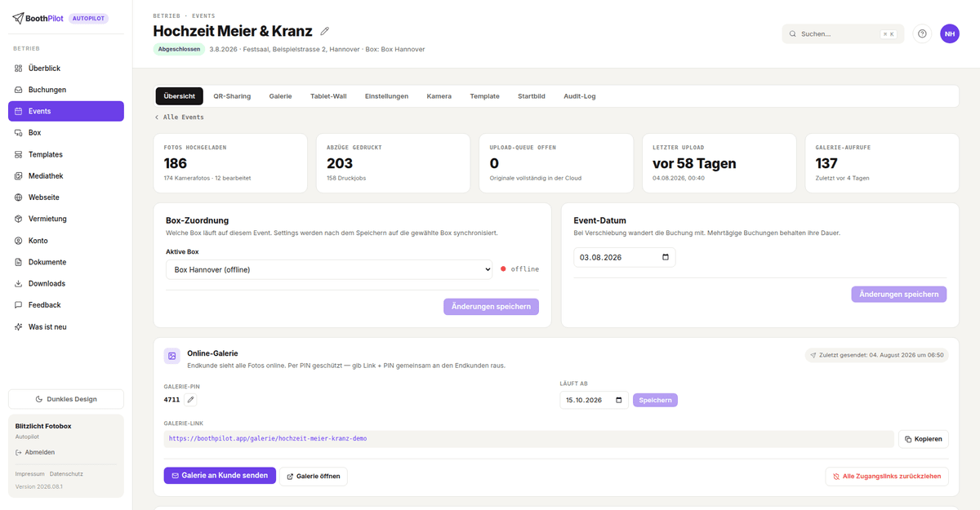Image resolution: width=980 pixels, height=510 pixels.
Task: Go to the Template tab
Action: click(484, 96)
